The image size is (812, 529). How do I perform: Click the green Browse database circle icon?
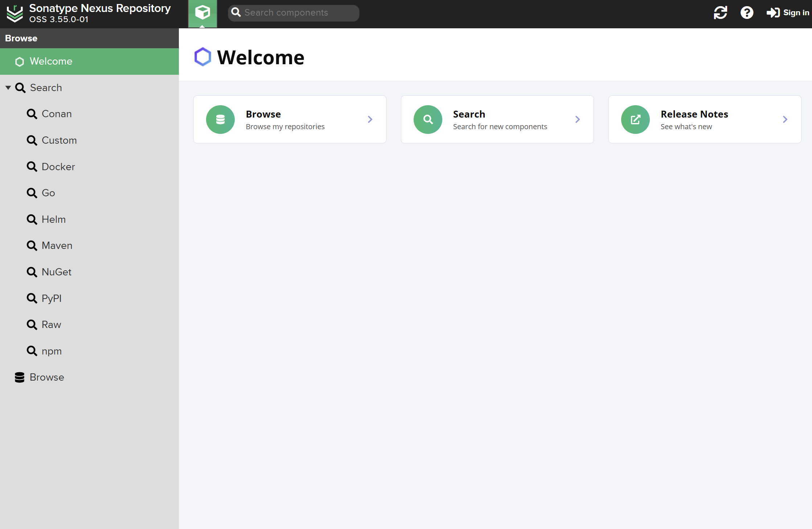pos(220,119)
